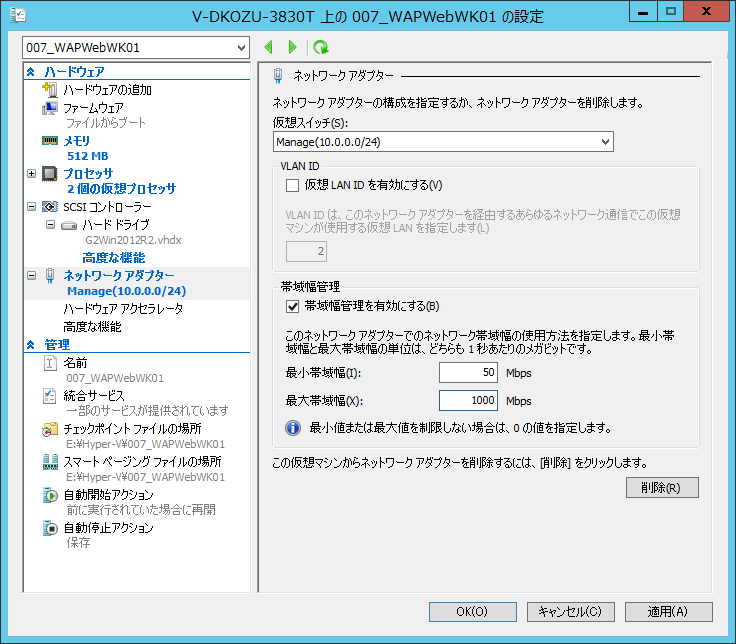Click the Integration Services icon
Screen dimensions: 736x644
49,396
